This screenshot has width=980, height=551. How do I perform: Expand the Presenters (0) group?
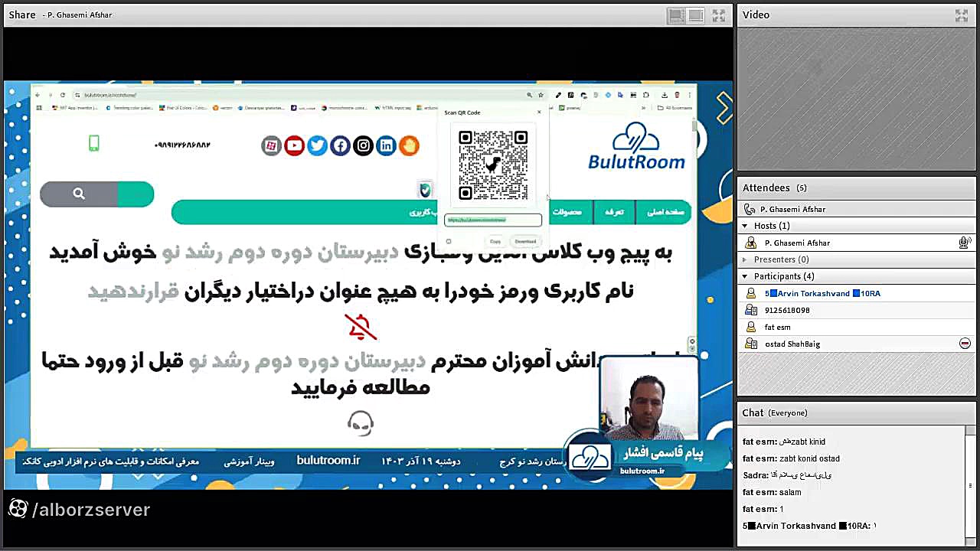[745, 259]
